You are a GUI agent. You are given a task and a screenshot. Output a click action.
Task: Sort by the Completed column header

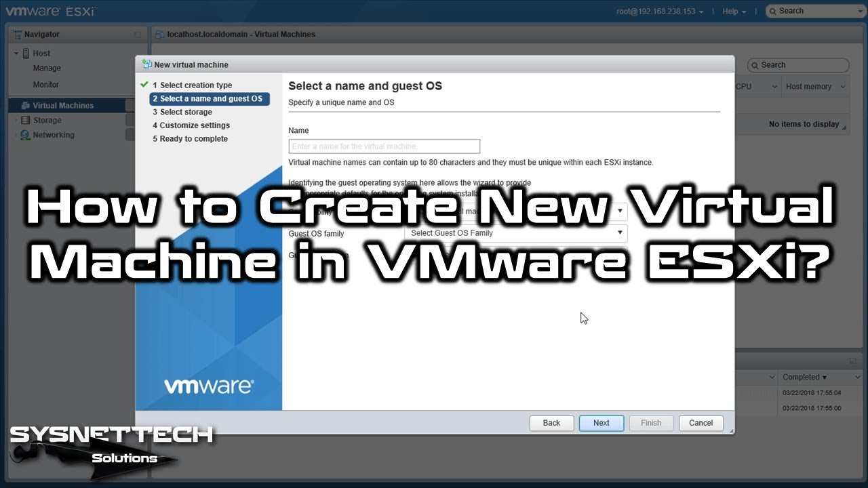[805, 377]
